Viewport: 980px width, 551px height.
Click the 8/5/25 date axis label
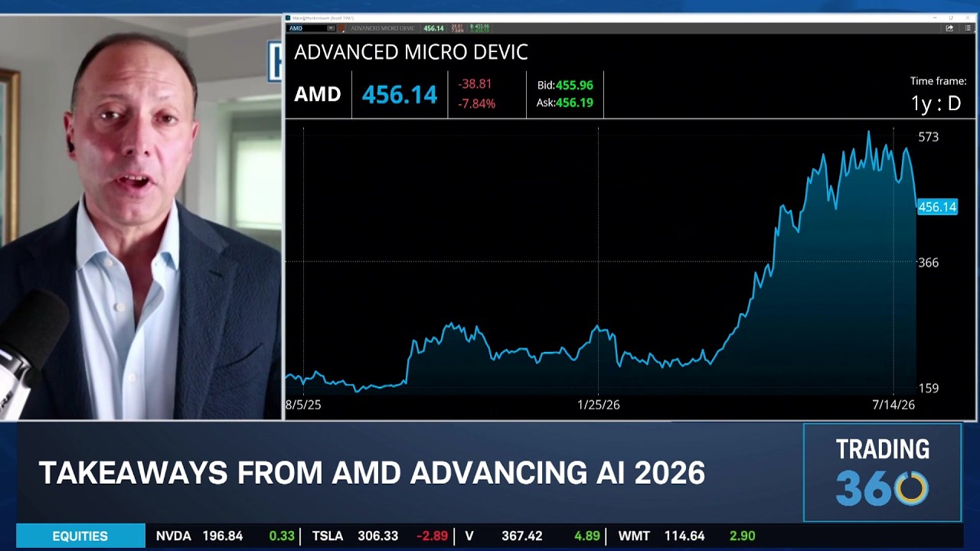303,405
